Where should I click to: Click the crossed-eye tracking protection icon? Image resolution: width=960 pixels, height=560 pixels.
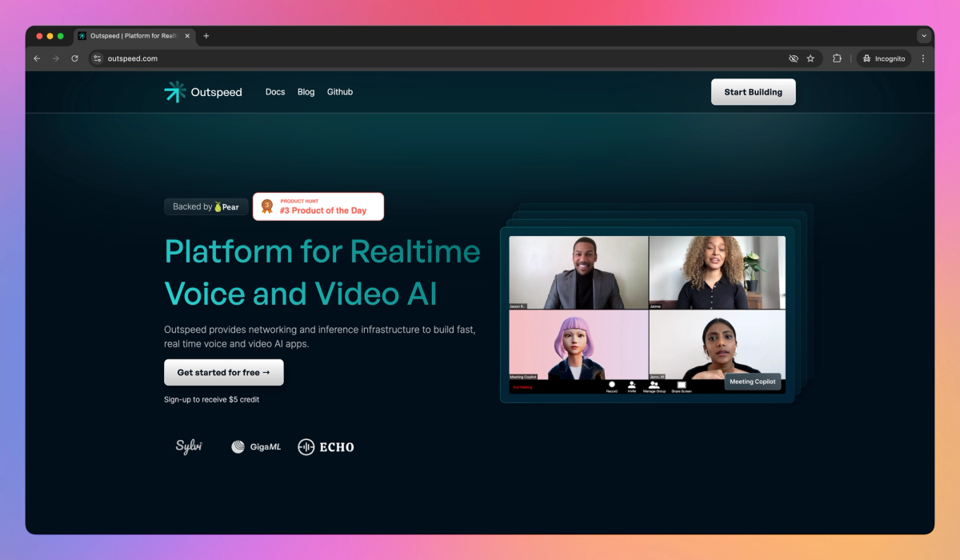pyautogui.click(x=794, y=58)
